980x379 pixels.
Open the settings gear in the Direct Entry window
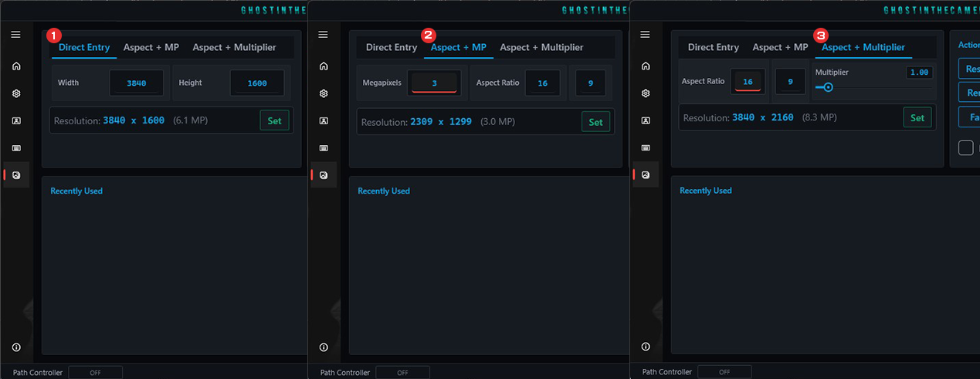click(16, 93)
